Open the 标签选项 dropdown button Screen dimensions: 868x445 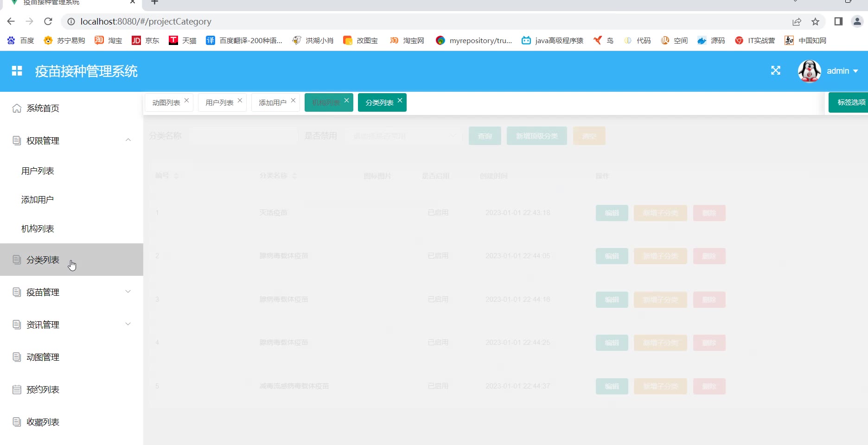tap(848, 102)
